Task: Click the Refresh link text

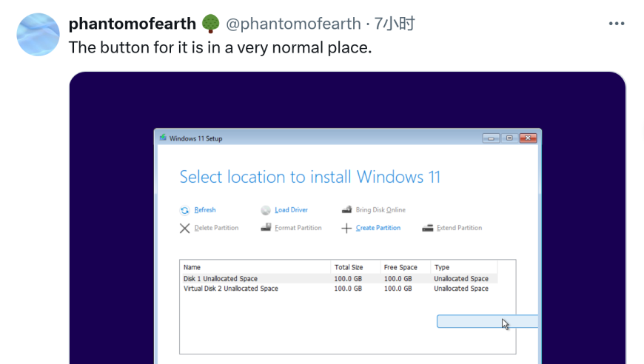Action: (x=205, y=209)
